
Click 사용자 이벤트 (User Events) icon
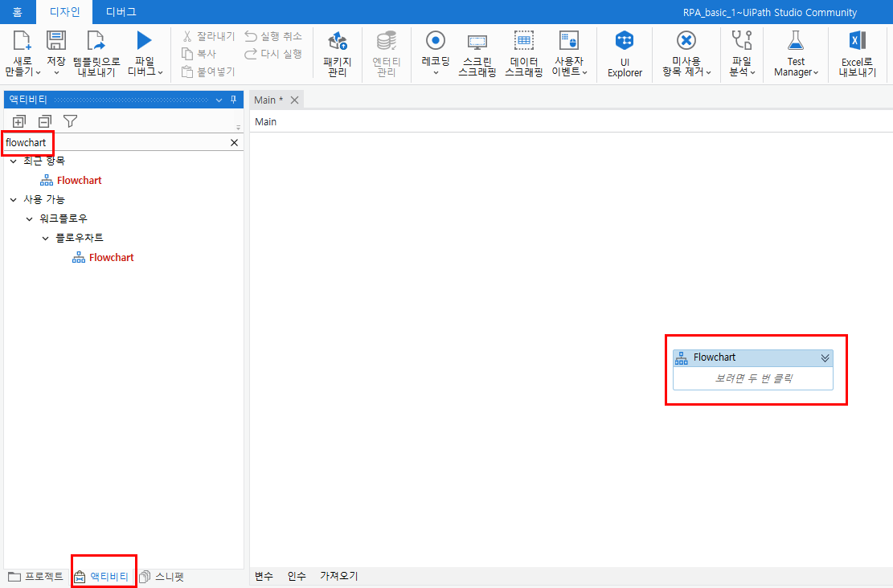569,41
